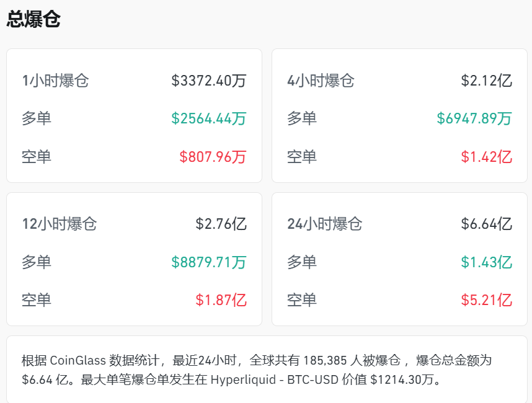Select the 4小时爆仓 card header

click(x=323, y=81)
